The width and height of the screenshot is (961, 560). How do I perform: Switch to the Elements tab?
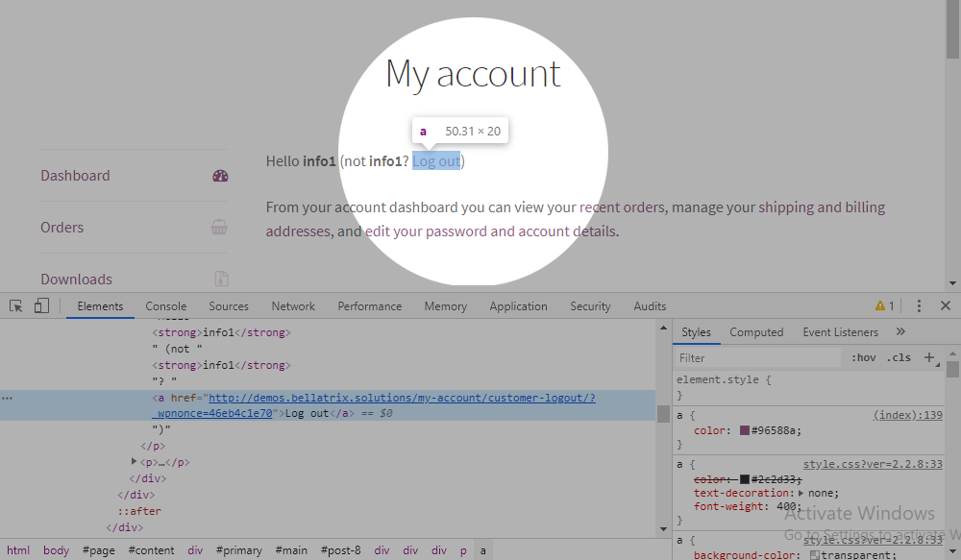click(x=100, y=306)
